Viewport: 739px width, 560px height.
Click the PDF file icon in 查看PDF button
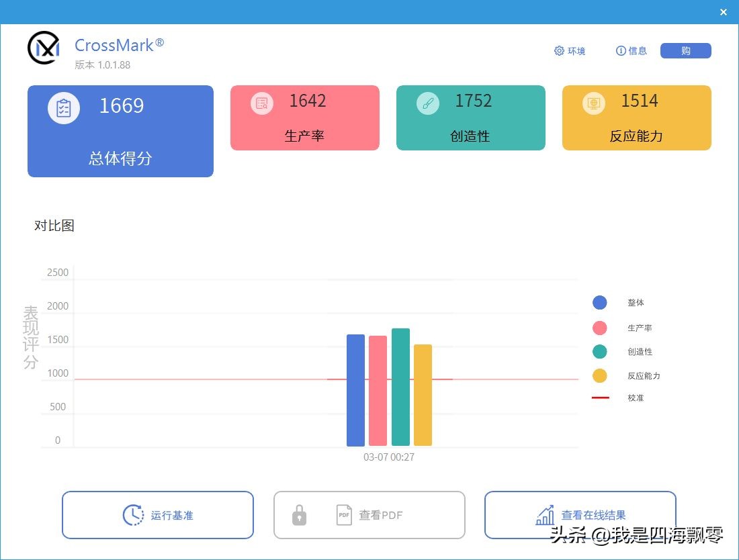click(343, 515)
